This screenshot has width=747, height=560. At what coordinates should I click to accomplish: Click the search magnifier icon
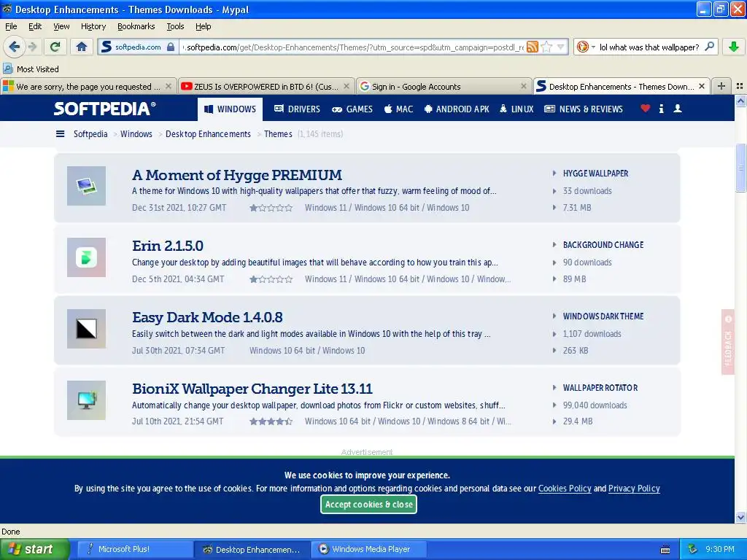709,46
